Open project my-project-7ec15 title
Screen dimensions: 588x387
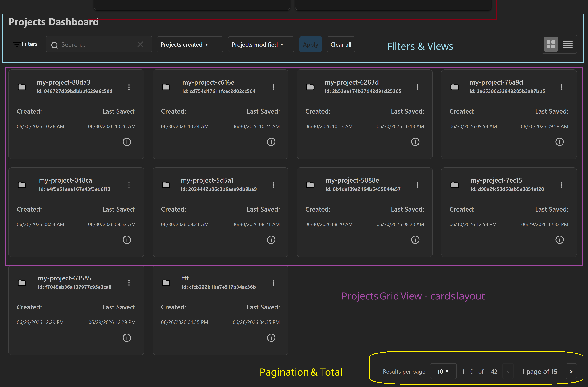[x=496, y=180]
